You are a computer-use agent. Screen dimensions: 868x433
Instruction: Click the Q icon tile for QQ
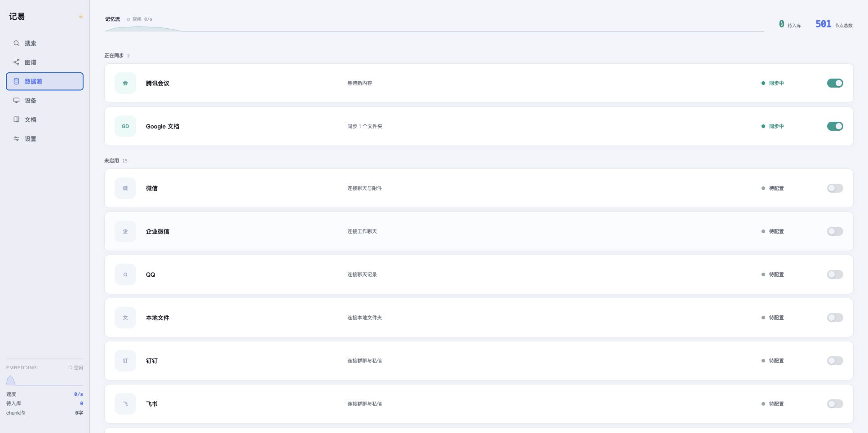[x=125, y=274]
